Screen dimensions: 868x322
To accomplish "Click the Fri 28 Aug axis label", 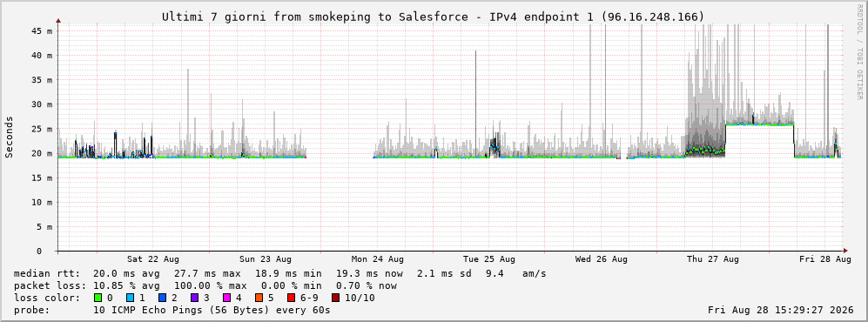I will (x=824, y=259).
